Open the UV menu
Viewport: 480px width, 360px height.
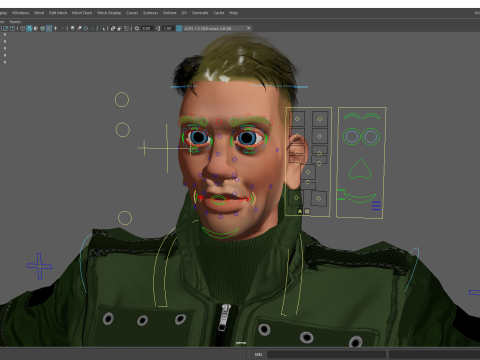pos(184,13)
